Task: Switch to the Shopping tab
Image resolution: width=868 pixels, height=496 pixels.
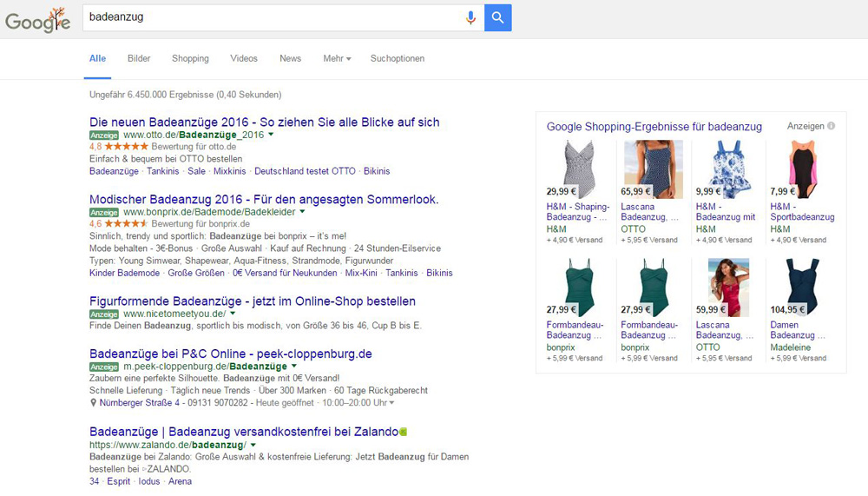Action: point(190,59)
